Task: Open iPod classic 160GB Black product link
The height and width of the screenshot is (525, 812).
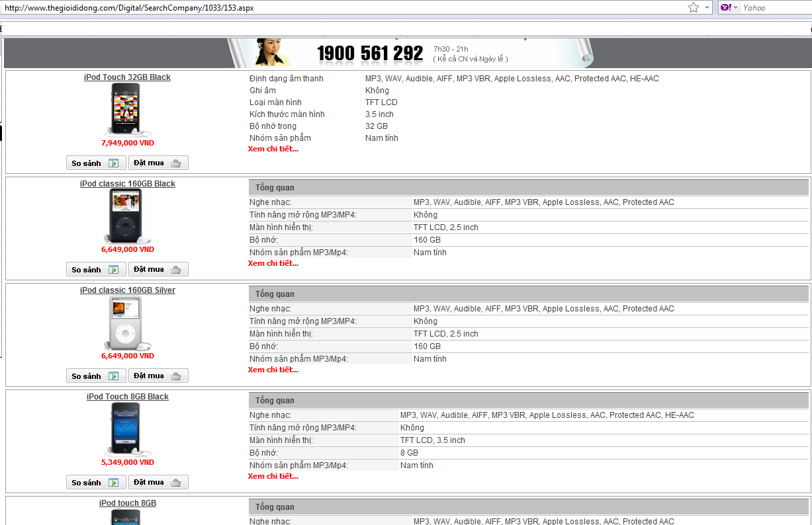Action: point(128,184)
